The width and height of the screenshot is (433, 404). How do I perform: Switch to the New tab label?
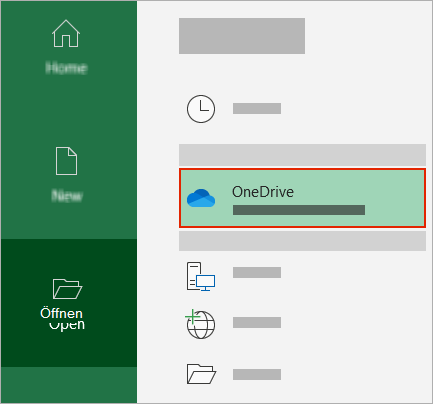(67, 196)
